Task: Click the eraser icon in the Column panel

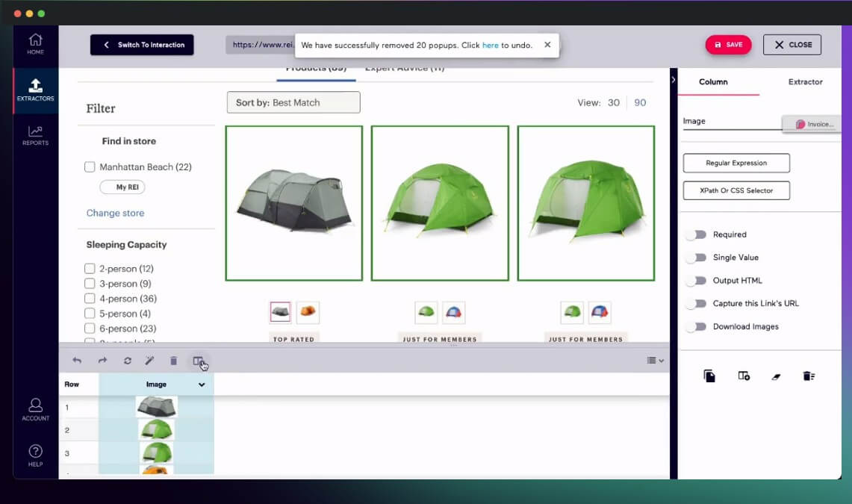Action: coord(775,376)
